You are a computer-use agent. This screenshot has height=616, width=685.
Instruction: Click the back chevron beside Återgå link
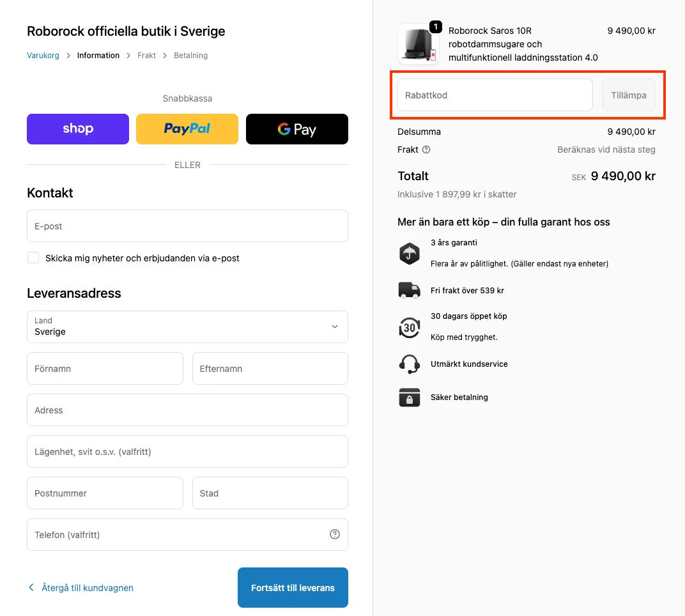[31, 587]
